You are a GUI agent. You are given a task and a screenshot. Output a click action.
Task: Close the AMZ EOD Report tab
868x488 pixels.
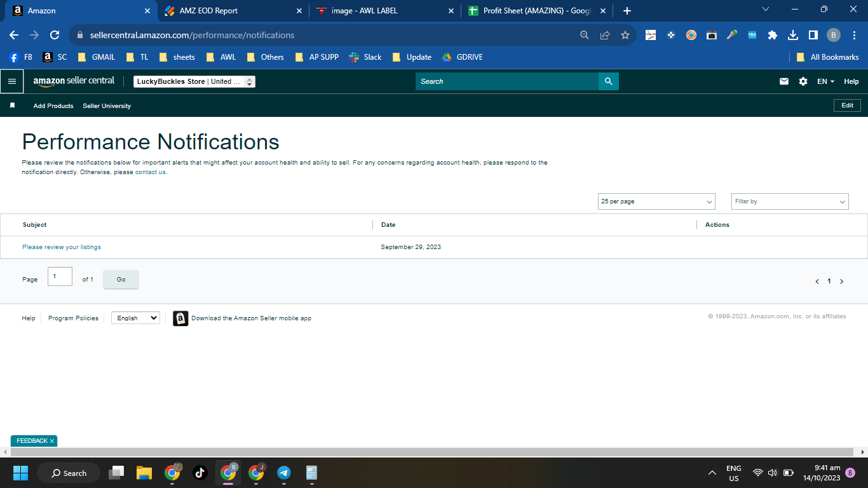300,11
